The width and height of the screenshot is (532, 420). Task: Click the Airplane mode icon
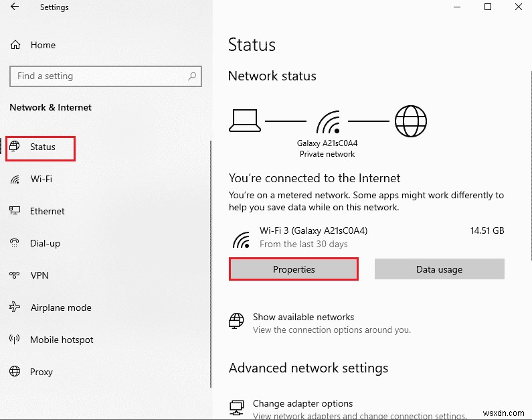[15, 307]
